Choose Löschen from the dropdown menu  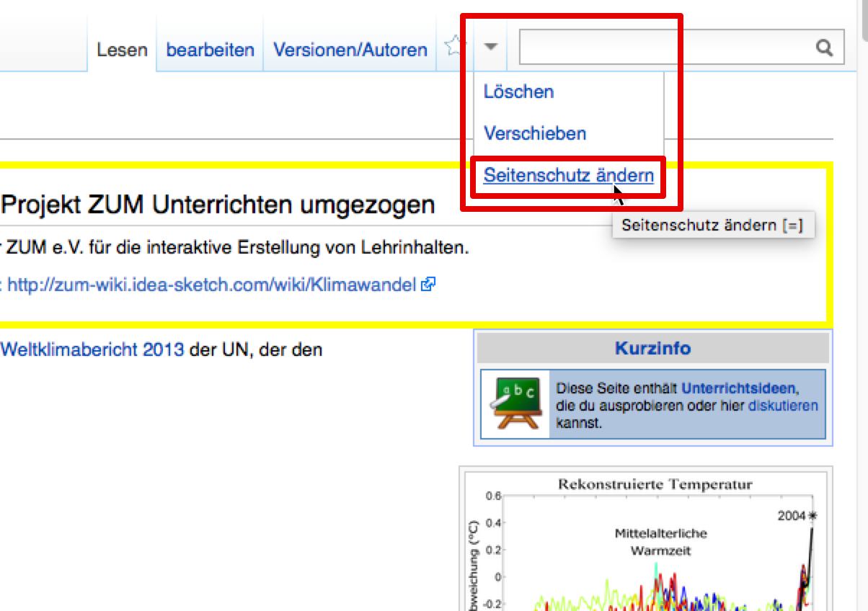(518, 92)
